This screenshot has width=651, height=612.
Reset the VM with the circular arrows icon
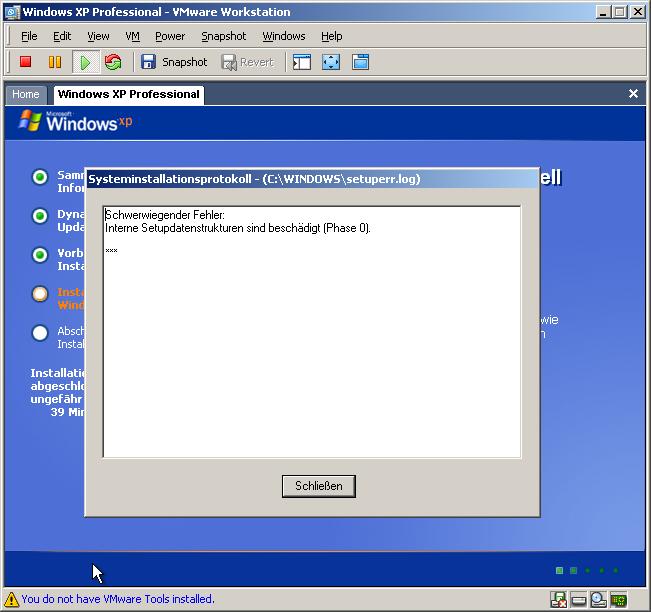[x=113, y=62]
